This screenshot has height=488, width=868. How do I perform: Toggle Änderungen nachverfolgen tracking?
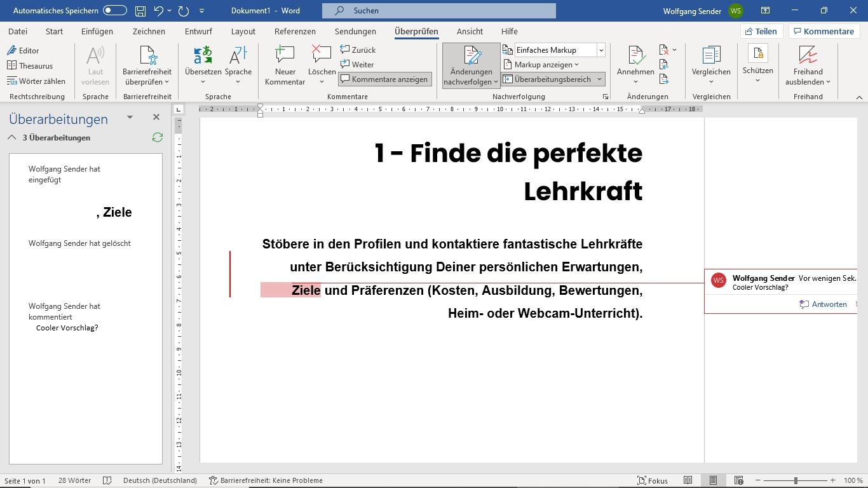coord(471,57)
